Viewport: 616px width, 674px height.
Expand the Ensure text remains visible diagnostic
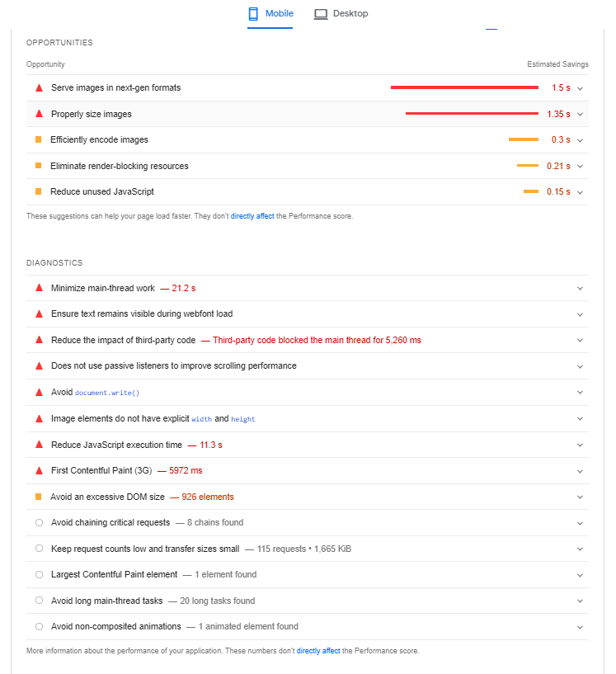(581, 313)
